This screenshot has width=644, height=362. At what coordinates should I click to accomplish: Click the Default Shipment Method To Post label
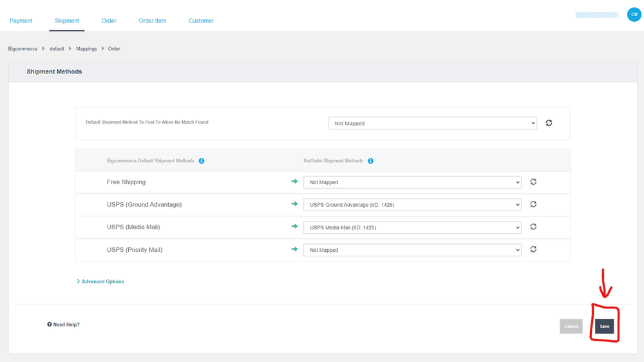point(147,122)
